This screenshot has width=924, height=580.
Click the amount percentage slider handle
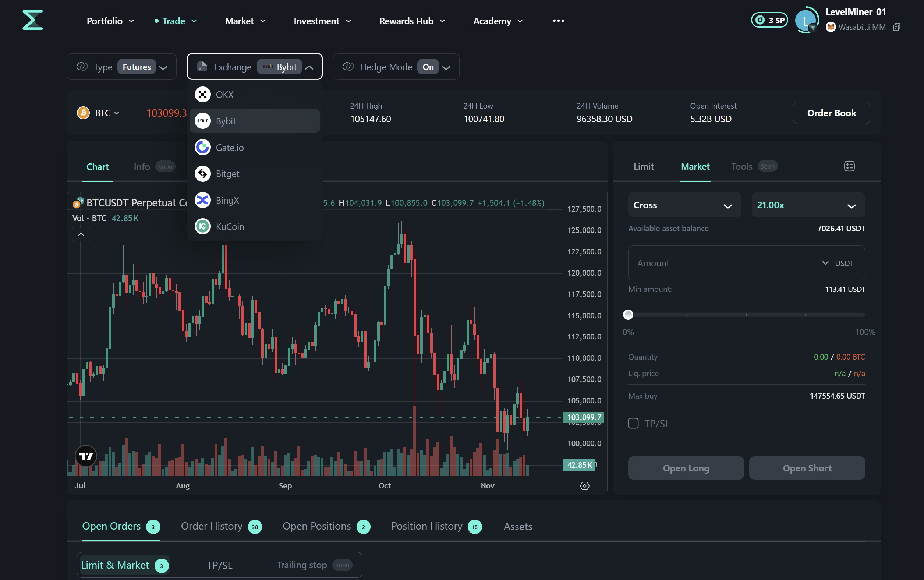click(x=628, y=315)
